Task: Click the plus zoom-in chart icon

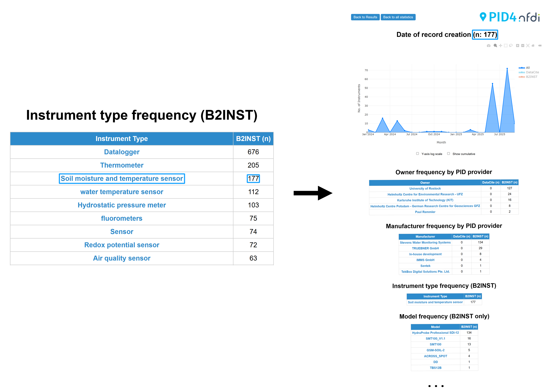Action: click(517, 46)
